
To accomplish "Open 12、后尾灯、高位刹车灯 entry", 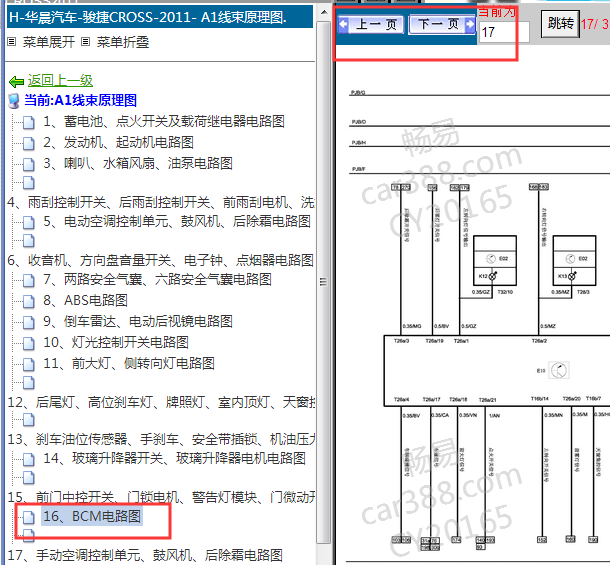I will coord(161,402).
